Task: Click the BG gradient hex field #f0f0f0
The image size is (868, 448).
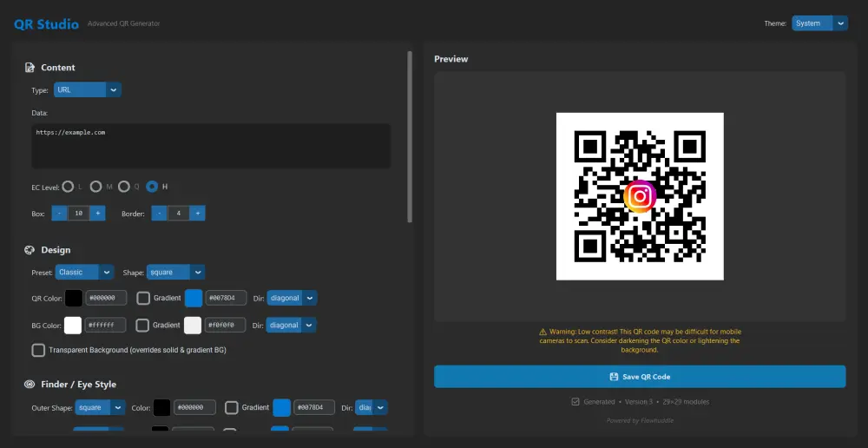Action: tap(226, 325)
